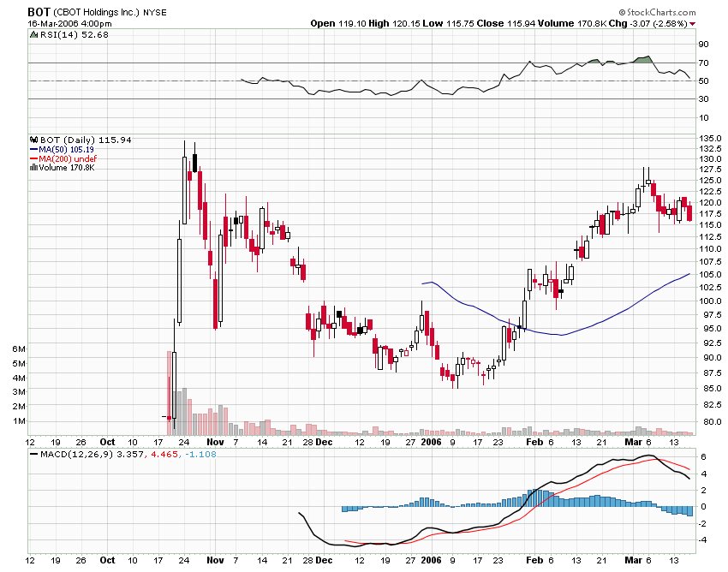Screen dimensions: 728x572
Task: Select the black MACD legend line marker
Action: tap(33, 454)
